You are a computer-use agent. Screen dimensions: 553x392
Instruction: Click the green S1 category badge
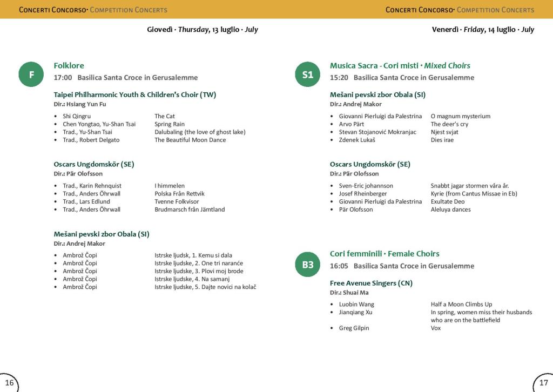308,75
